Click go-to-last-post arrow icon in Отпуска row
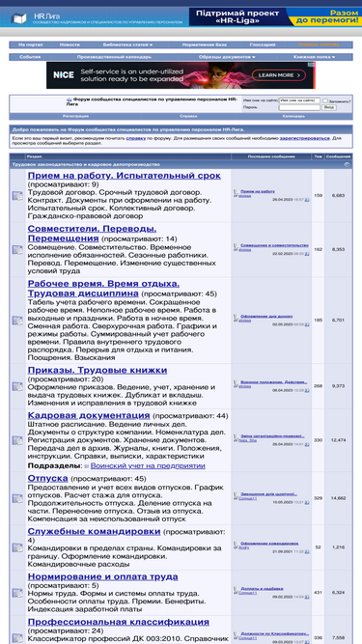 point(307,502)
